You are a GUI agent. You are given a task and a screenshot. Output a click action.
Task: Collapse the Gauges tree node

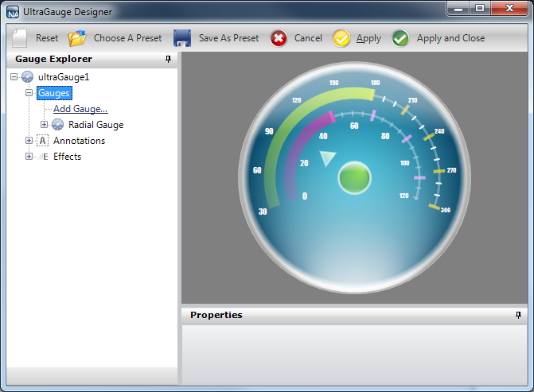[29, 92]
